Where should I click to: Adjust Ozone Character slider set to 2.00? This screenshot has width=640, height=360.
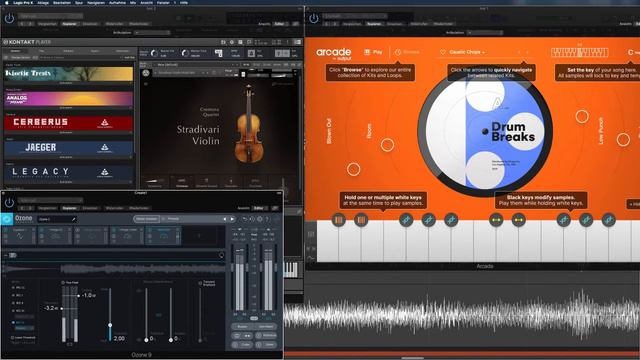pyautogui.click(x=110, y=325)
